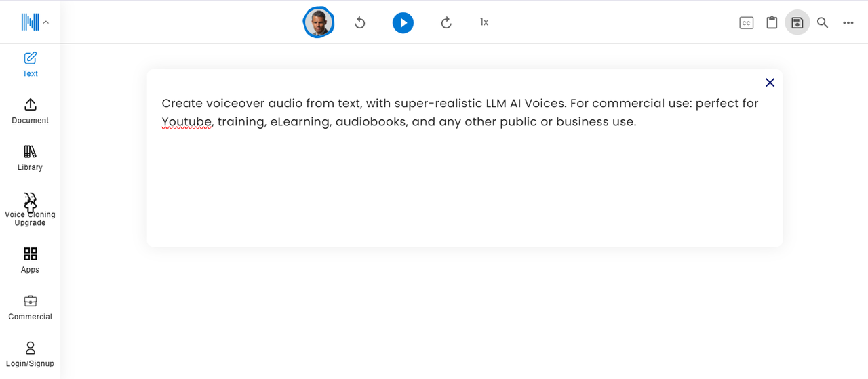Toggle closed captions CC icon
868x379 pixels.
coord(746,23)
